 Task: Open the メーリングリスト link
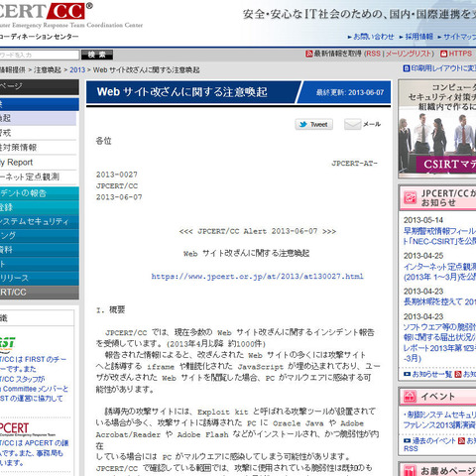click(x=408, y=54)
